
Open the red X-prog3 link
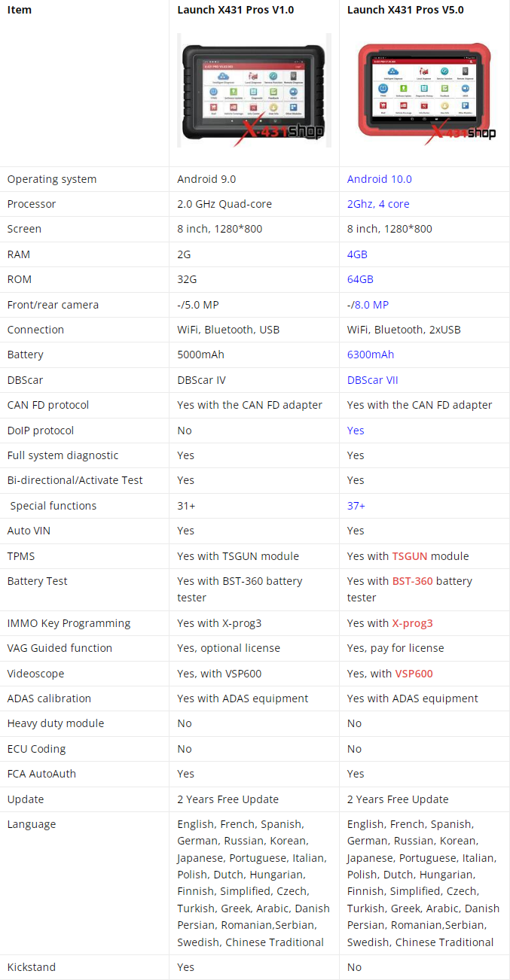(412, 623)
